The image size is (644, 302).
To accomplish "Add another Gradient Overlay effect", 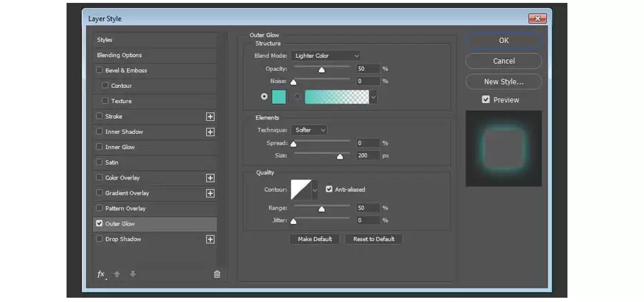I will [x=210, y=193].
